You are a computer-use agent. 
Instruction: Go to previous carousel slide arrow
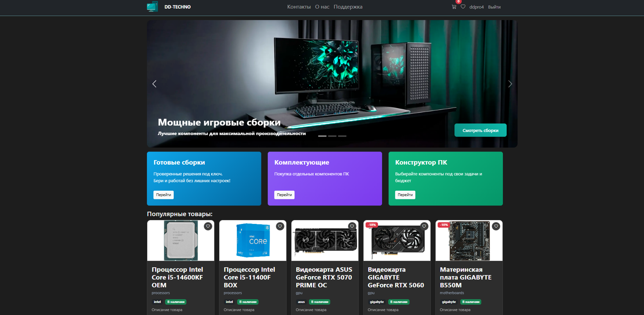[x=154, y=84]
